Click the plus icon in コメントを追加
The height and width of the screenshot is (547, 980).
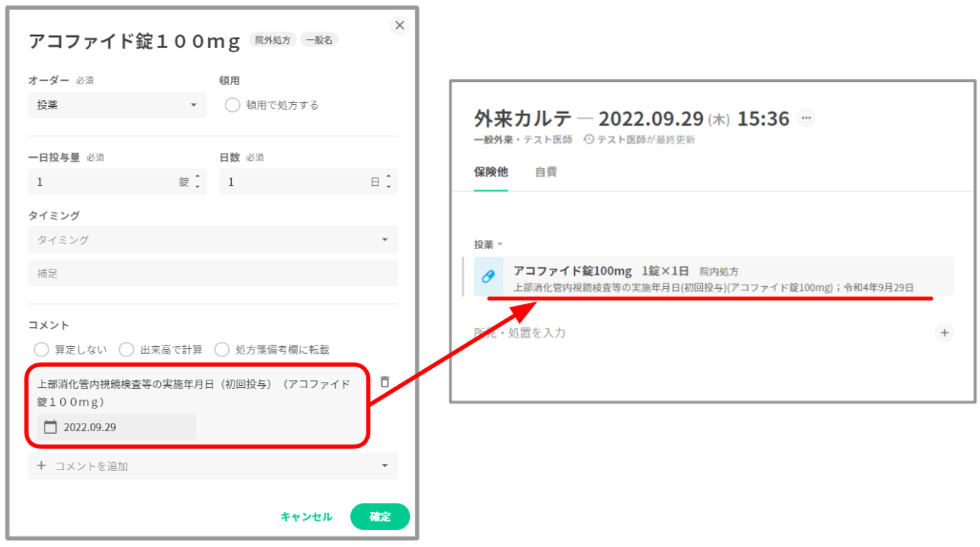pyautogui.click(x=42, y=466)
